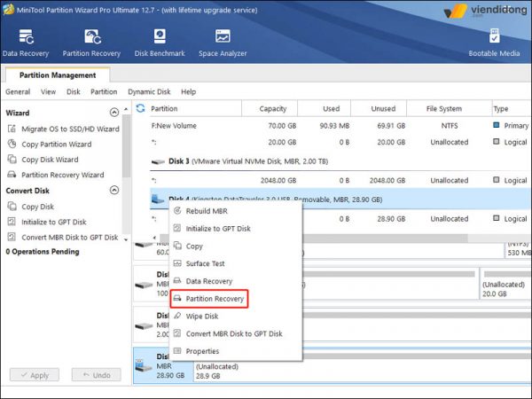Collapse the Wizard section
The width and height of the screenshot is (532, 399).
[113, 113]
